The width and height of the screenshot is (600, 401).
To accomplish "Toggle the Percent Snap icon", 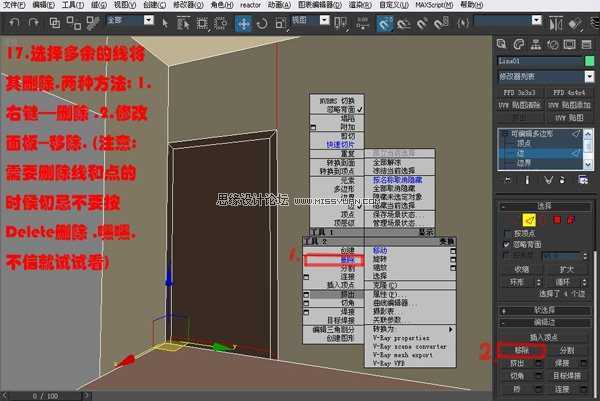I will pyautogui.click(x=422, y=24).
